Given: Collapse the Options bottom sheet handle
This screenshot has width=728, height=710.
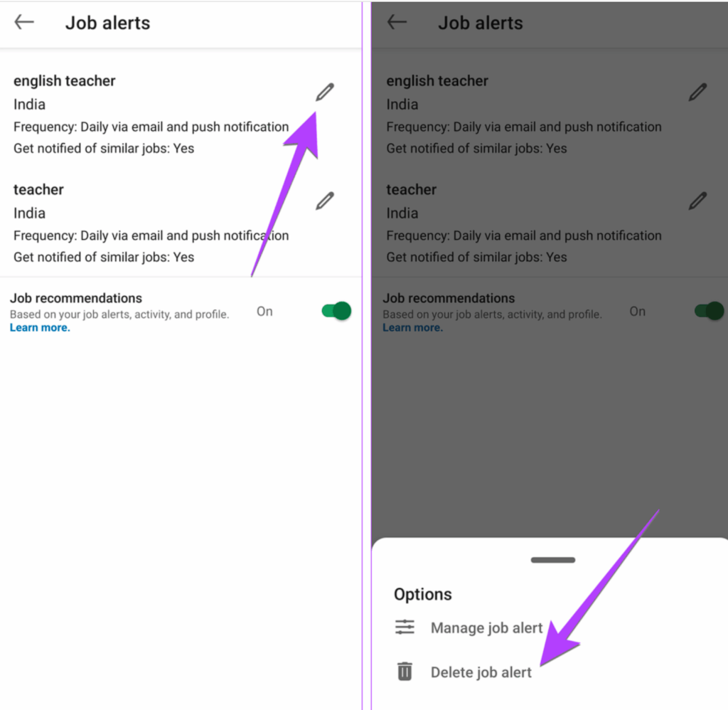Looking at the screenshot, I should click(x=552, y=559).
